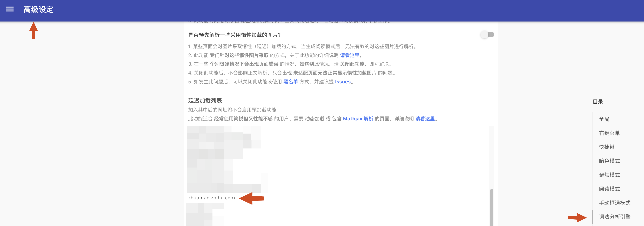This screenshot has width=644, height=226.
Task: Enable the 预先解析惰性加载图片 switch
Action: pyautogui.click(x=488, y=35)
